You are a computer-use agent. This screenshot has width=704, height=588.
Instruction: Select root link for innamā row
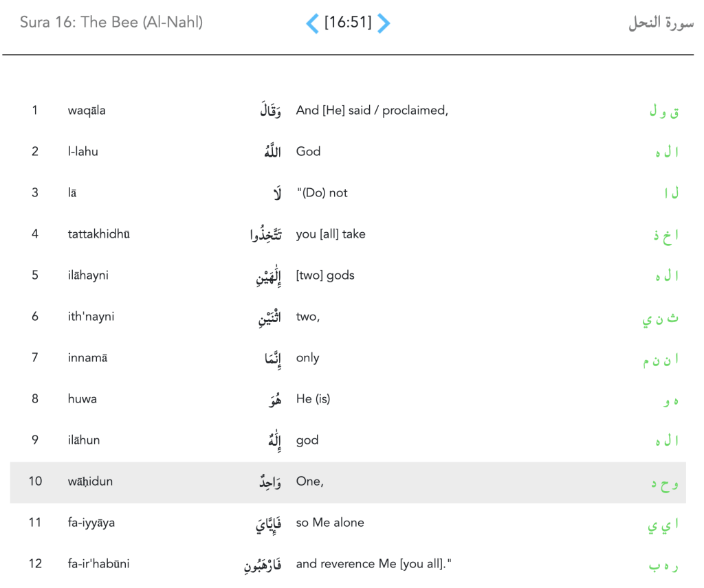pyautogui.click(x=661, y=359)
